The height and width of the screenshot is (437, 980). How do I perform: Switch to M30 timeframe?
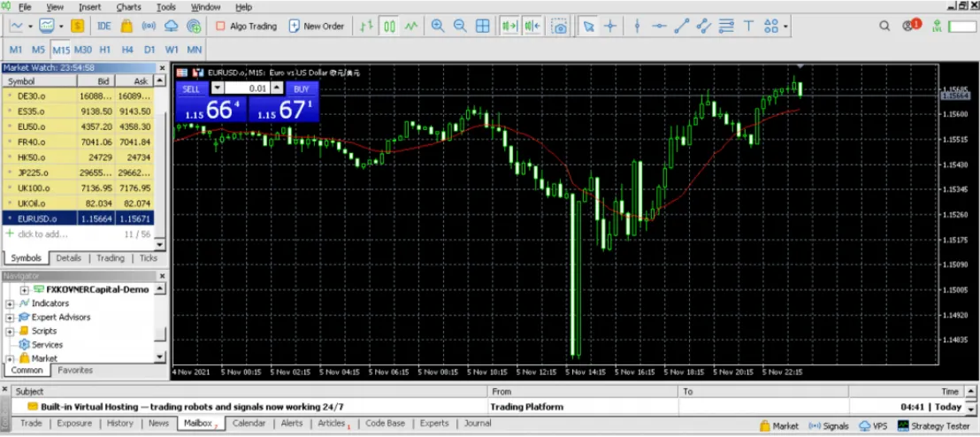click(x=83, y=50)
